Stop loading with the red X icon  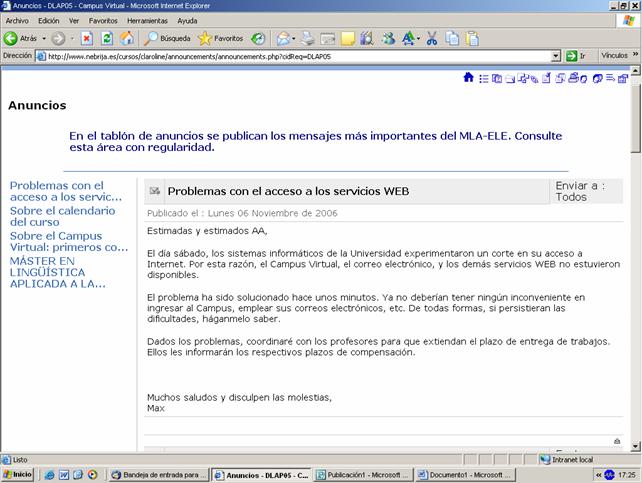[x=86, y=38]
